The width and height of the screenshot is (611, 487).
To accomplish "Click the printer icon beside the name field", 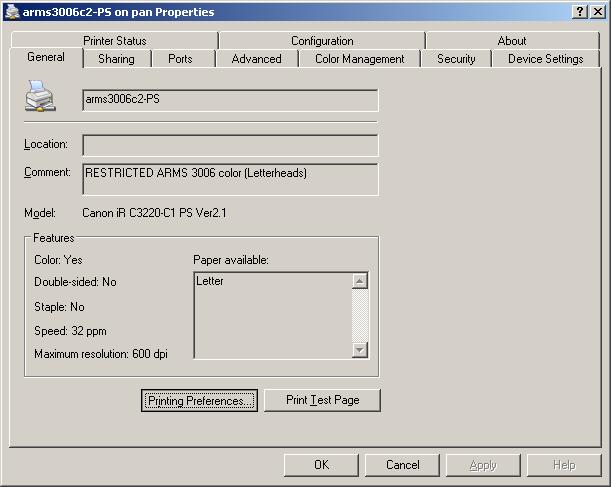I will click(41, 96).
